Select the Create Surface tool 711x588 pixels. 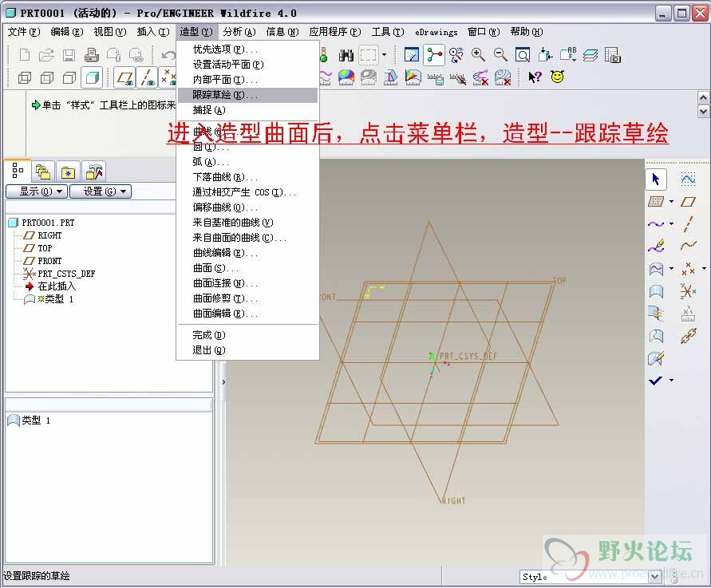[x=656, y=269]
